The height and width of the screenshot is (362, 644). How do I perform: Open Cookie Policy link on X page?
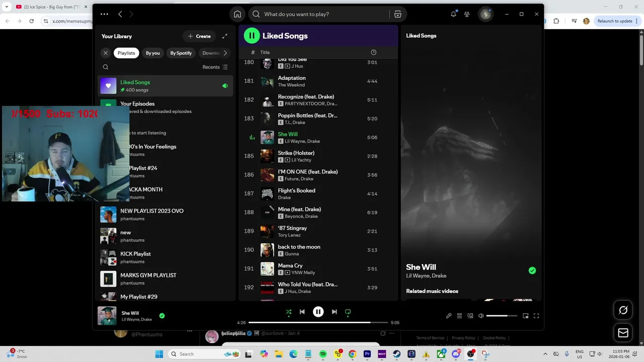point(494,338)
